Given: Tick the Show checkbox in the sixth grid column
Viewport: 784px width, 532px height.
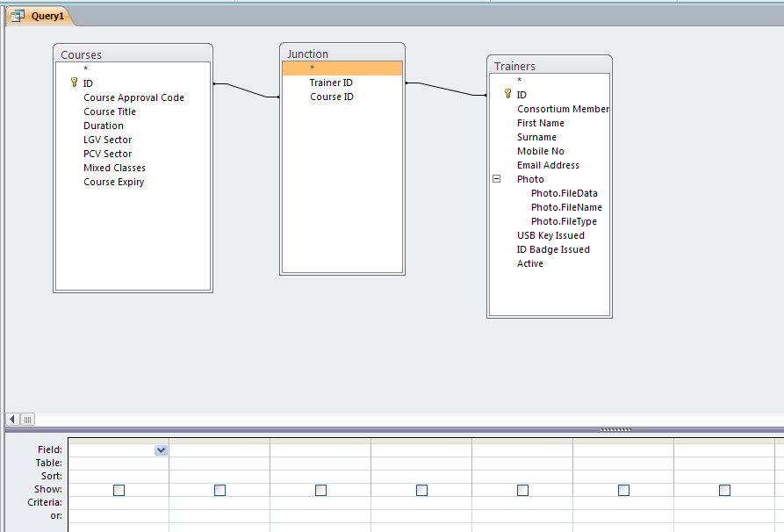Looking at the screenshot, I should coord(624,490).
